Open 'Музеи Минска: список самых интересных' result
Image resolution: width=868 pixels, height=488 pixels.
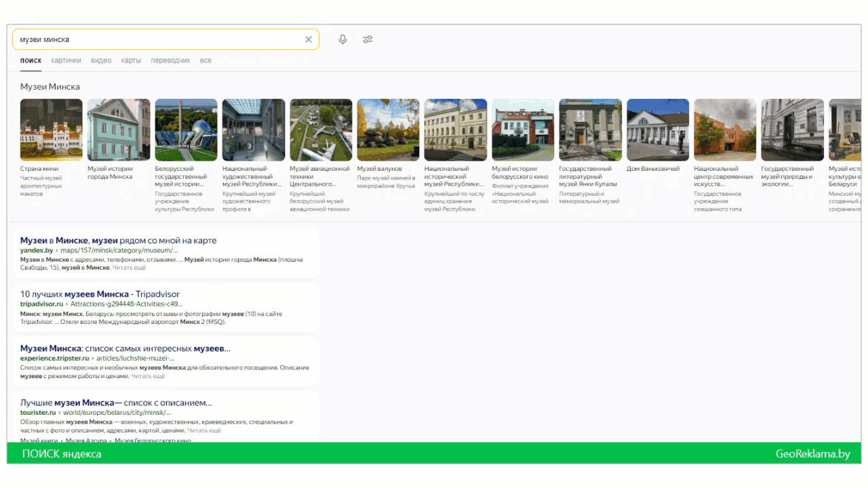coord(125,348)
